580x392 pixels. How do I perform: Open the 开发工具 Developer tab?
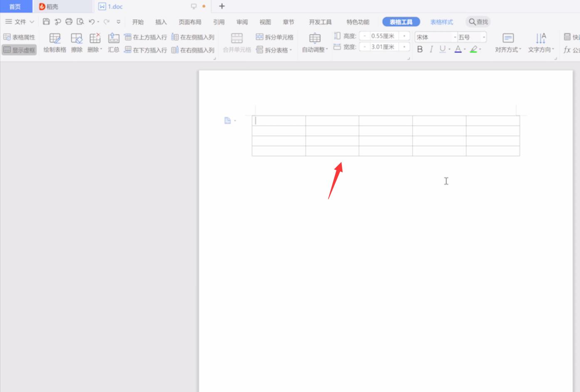point(320,22)
